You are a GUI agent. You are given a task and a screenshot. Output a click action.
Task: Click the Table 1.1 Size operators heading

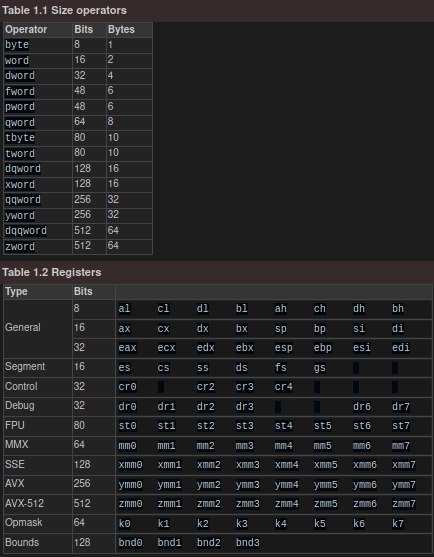(x=64, y=10)
